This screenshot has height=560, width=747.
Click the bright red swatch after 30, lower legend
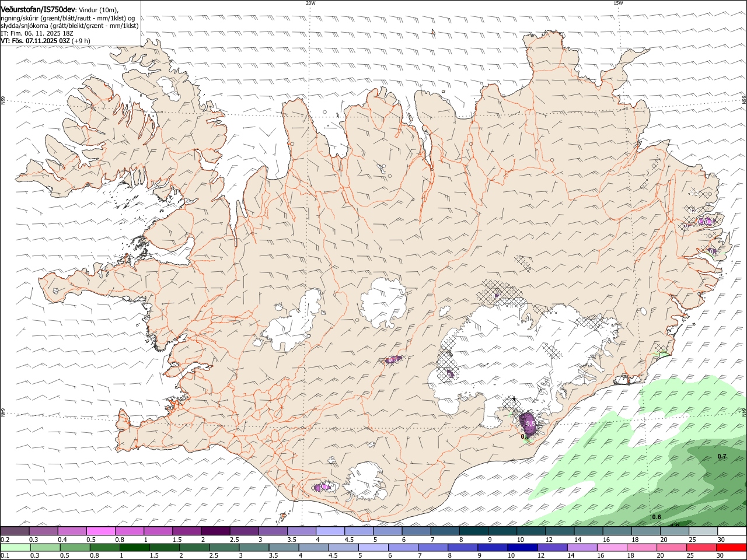pyautogui.click(x=731, y=548)
